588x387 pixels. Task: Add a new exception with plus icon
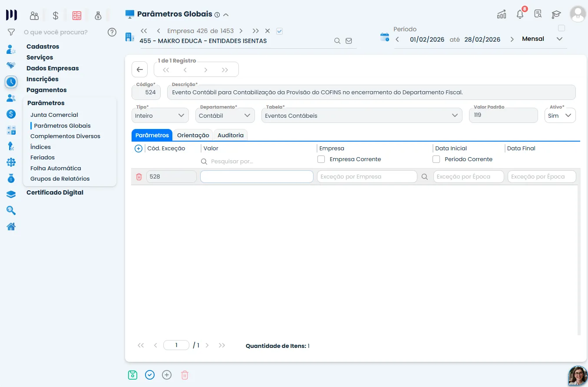point(139,149)
